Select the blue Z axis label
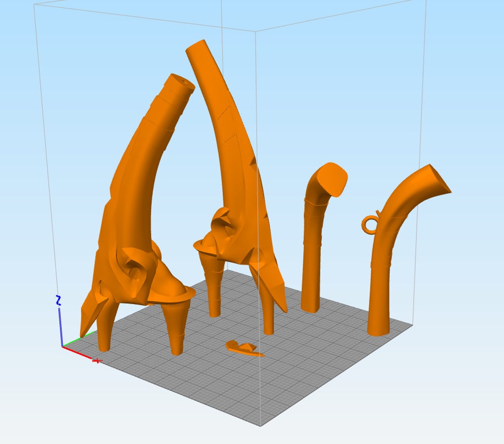Viewport: 504px width, 444px height. tap(57, 299)
